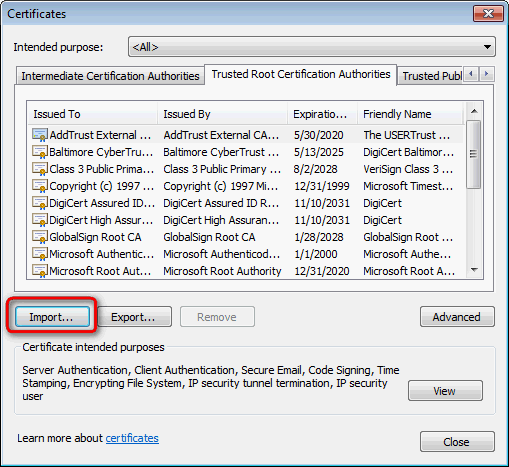Select 'AddTrust External CA...' in Issued By
The image size is (509, 467).
click(x=221, y=135)
